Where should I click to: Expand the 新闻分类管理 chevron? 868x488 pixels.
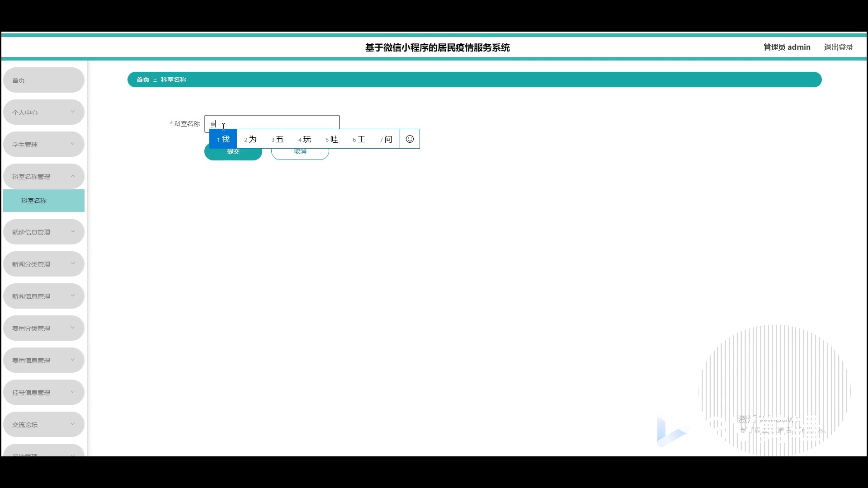[x=73, y=263]
